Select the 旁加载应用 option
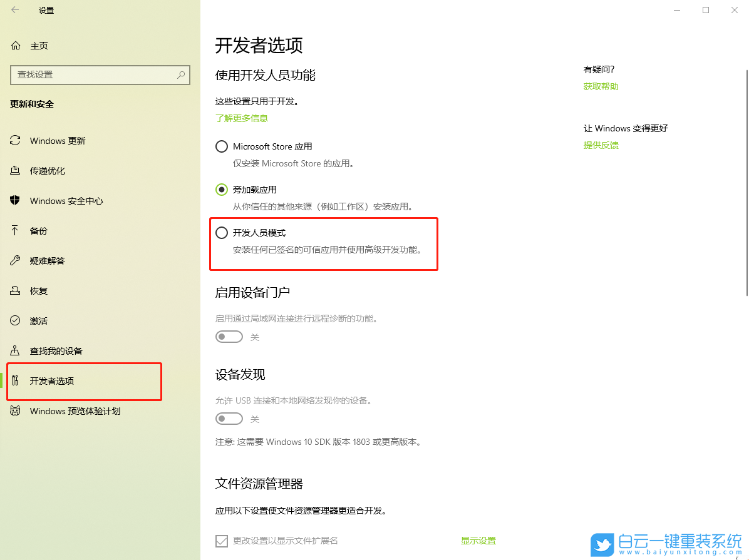 click(x=221, y=189)
